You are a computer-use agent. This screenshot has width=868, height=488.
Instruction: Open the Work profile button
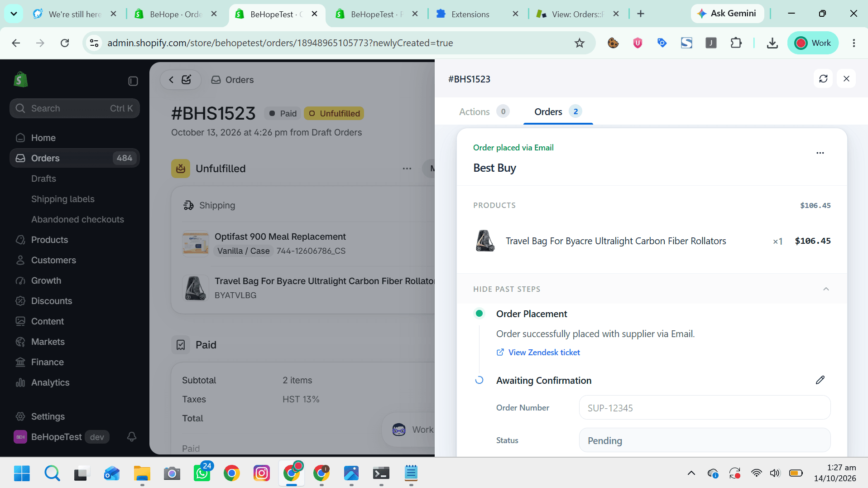813,43
